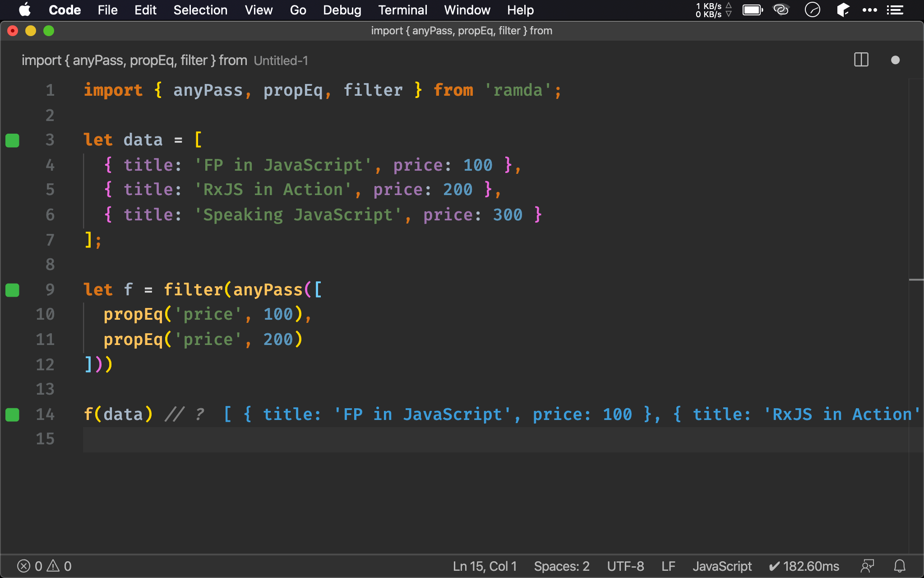Open the three-dots menu bar overflow
924x578 pixels.
869,10
